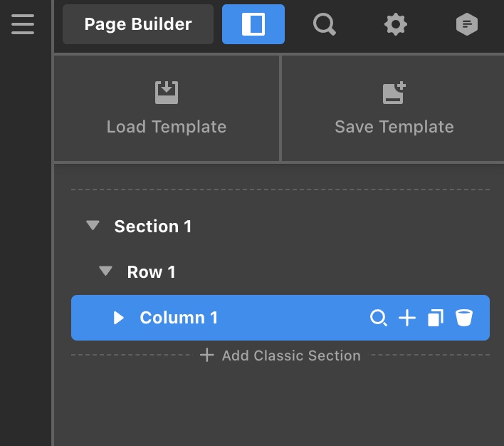Click Add Classic Section
The height and width of the screenshot is (446, 504).
click(x=290, y=356)
